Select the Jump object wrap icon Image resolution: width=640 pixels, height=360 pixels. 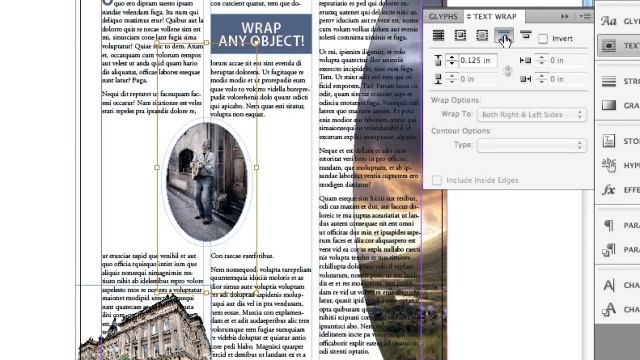point(504,36)
